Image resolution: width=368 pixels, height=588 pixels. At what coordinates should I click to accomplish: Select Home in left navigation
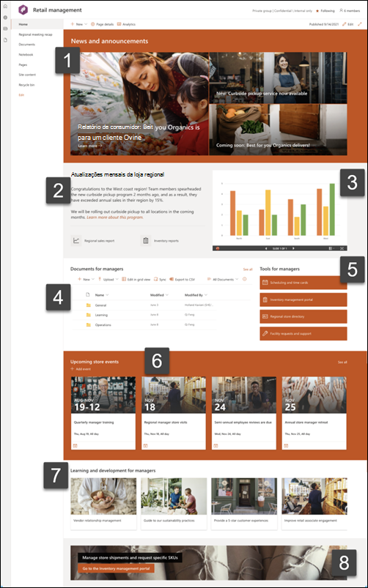(37, 24)
